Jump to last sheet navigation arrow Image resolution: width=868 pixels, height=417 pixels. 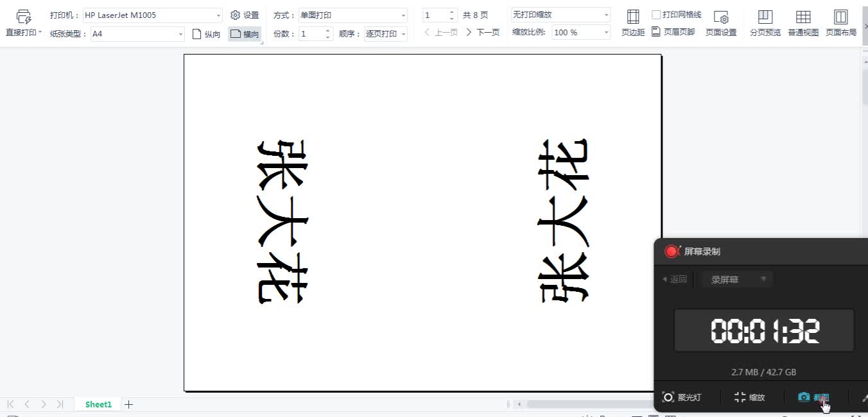[60, 404]
